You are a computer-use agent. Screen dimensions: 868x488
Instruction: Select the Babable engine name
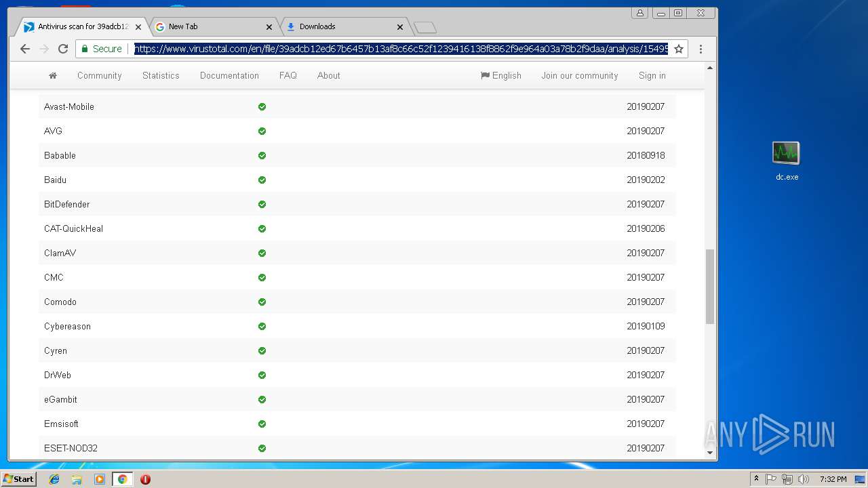(x=60, y=155)
